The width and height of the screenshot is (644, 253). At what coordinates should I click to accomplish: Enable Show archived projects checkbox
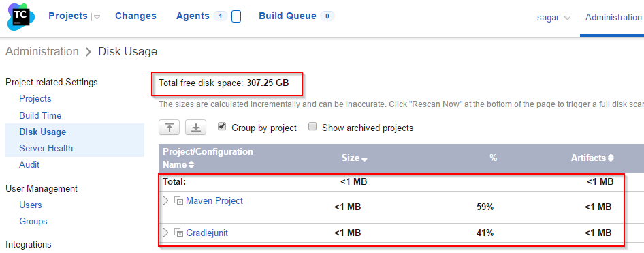tap(312, 127)
